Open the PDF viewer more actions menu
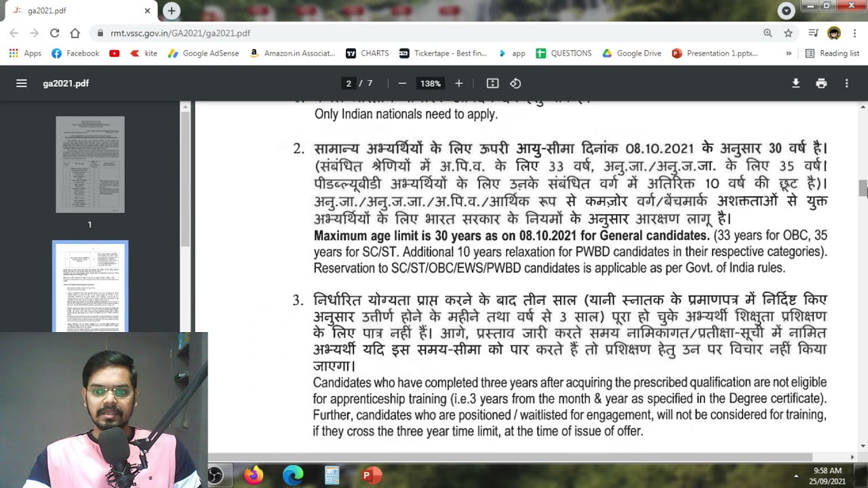Viewport: 868px width, 488px height. click(x=846, y=83)
